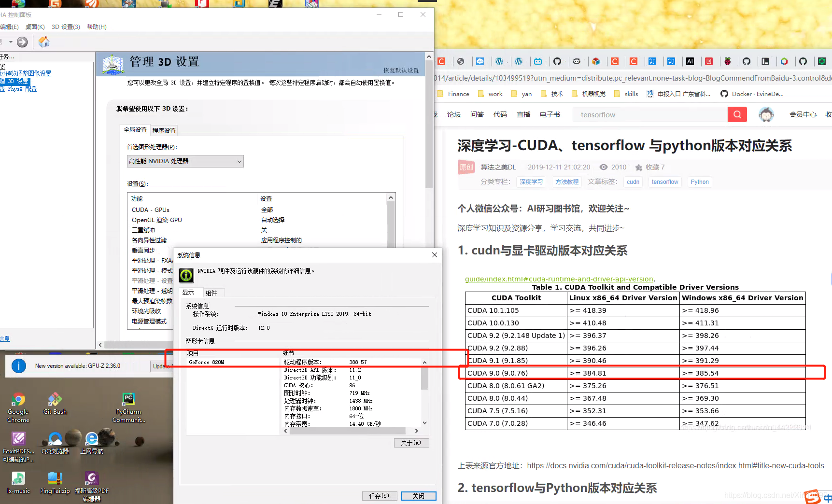832x504 pixels.
Task: Open the 申报入口 广东省科 bookmark
Action: [678, 94]
